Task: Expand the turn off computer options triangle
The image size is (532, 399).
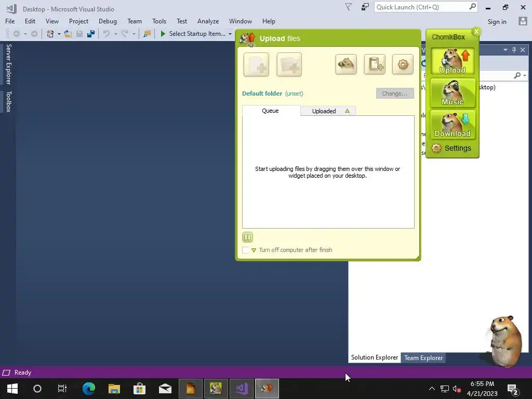Action: click(x=254, y=250)
